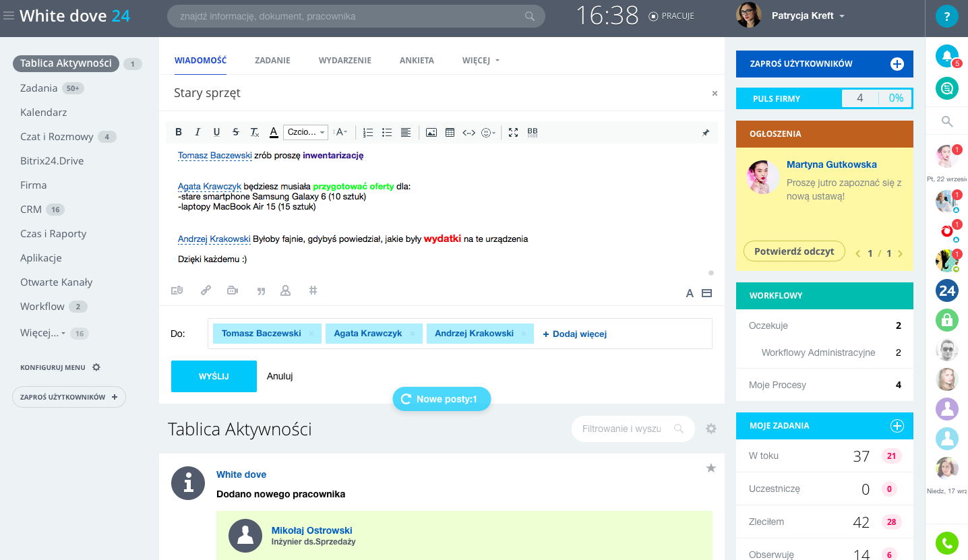The image size is (968, 560).
Task: Expand the editor to fullscreen
Action: [x=513, y=133]
